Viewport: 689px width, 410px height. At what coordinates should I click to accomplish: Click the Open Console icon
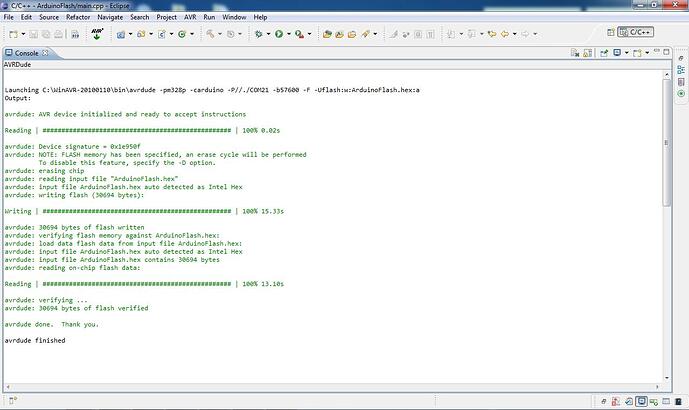click(x=638, y=53)
